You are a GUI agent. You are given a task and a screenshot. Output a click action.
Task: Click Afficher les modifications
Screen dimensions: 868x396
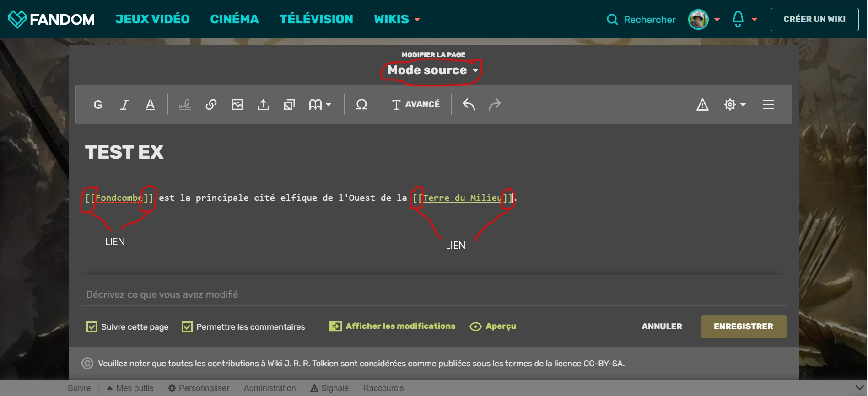click(x=393, y=326)
